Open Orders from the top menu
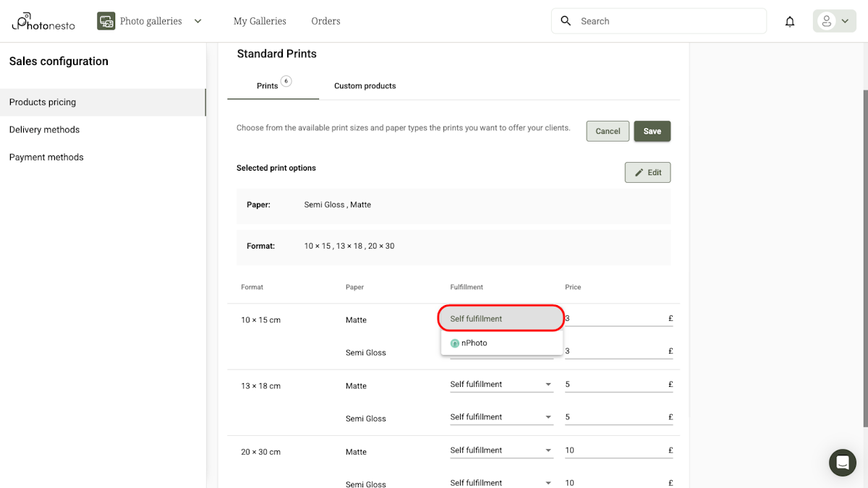This screenshot has height=488, width=868. coord(325,21)
